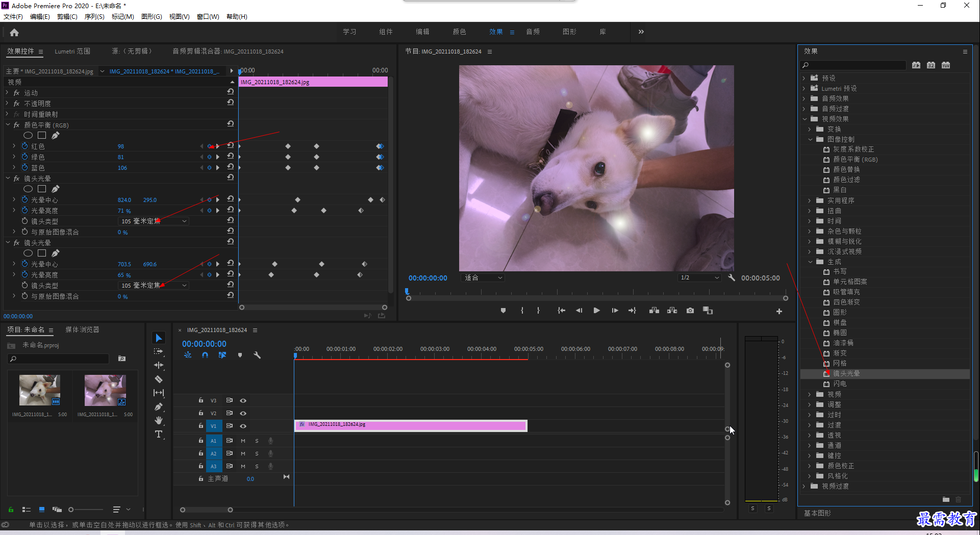Mute audio track A1

click(x=243, y=441)
